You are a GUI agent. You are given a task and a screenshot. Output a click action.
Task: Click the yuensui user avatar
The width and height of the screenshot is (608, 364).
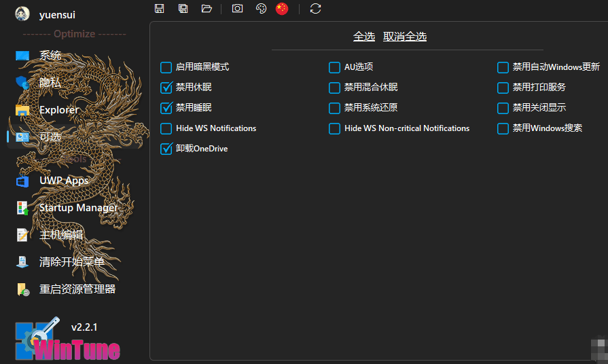22,14
